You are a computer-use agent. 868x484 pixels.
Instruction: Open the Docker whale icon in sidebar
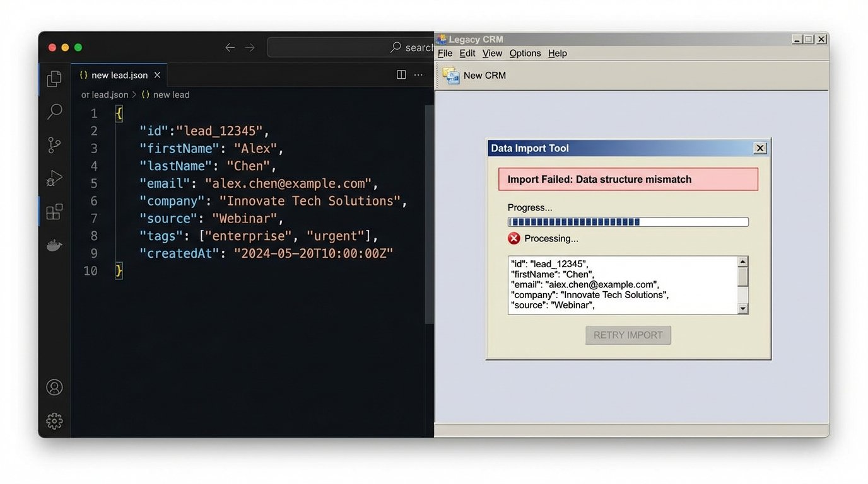coord(54,245)
